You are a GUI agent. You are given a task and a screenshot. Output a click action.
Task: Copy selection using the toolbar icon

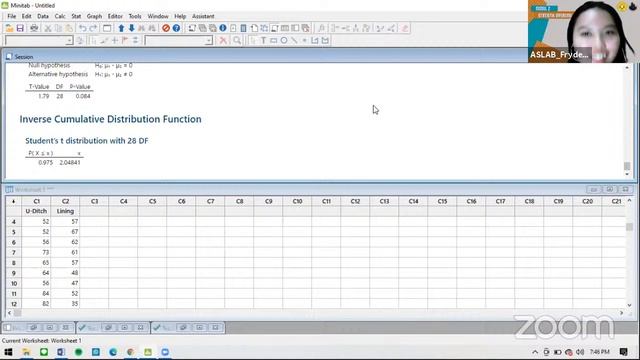coord(58,28)
